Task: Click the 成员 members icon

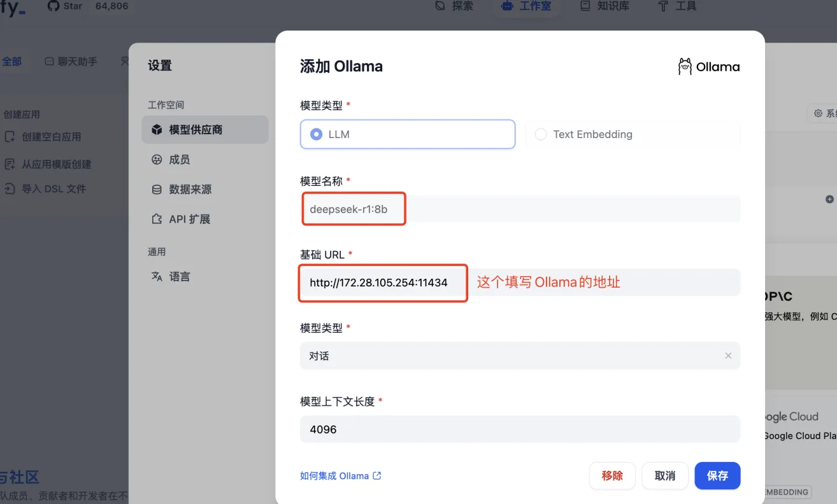Action: pos(157,160)
